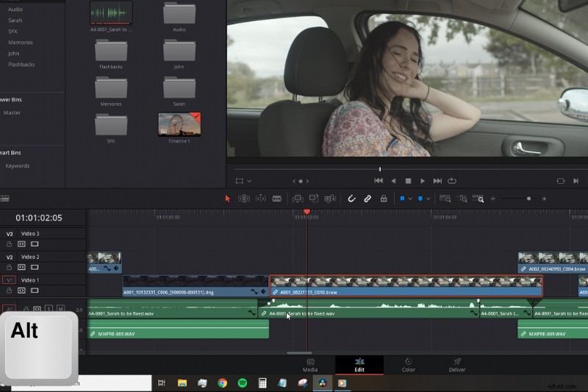
Task: Jump to last frame in viewer
Action: tap(437, 181)
